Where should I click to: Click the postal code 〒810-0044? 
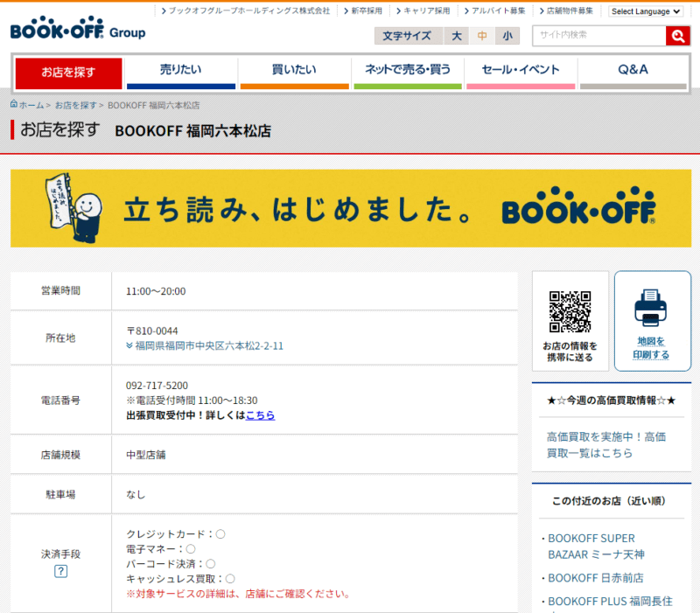click(152, 331)
